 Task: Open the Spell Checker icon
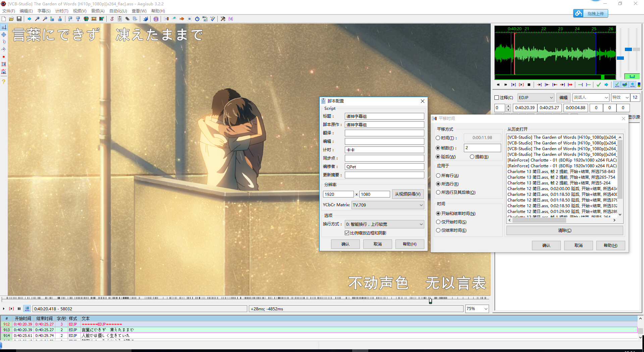(213, 19)
